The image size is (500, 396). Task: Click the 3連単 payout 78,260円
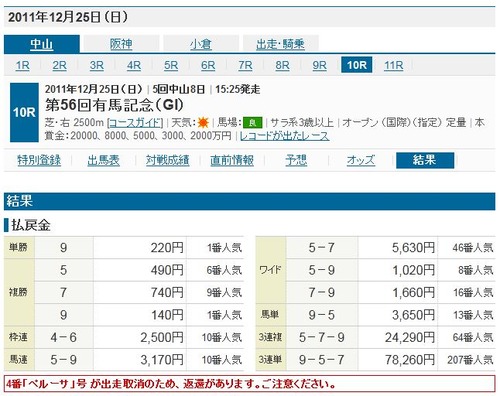point(410,360)
